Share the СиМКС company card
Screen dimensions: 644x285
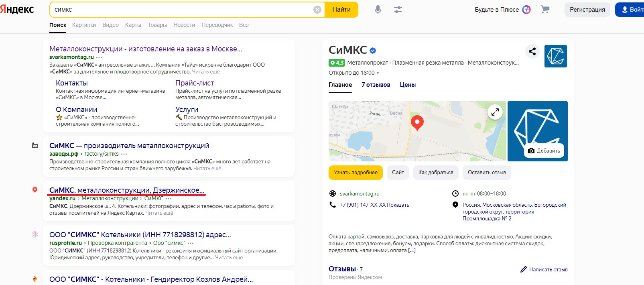tap(532, 51)
